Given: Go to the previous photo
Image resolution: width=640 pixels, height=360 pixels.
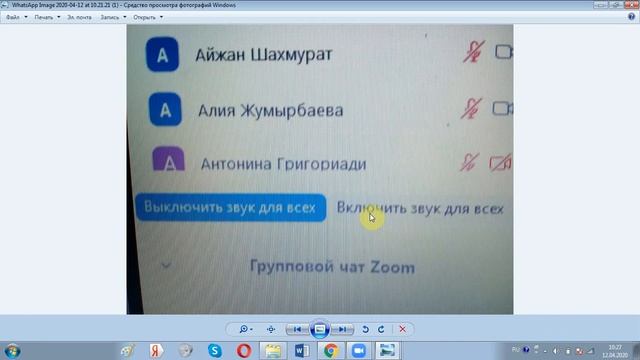Looking at the screenshot, I should click(297, 329).
